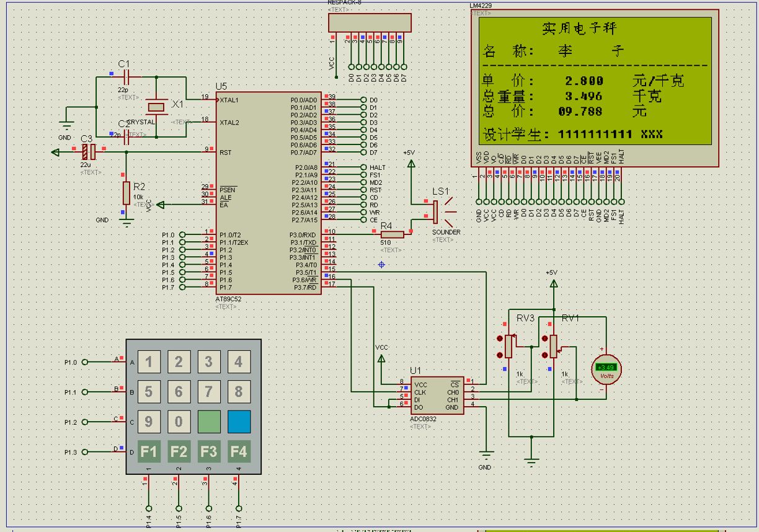The width and height of the screenshot is (759, 532).
Task: Select electrolytic capacitor C3
Action: (88, 151)
